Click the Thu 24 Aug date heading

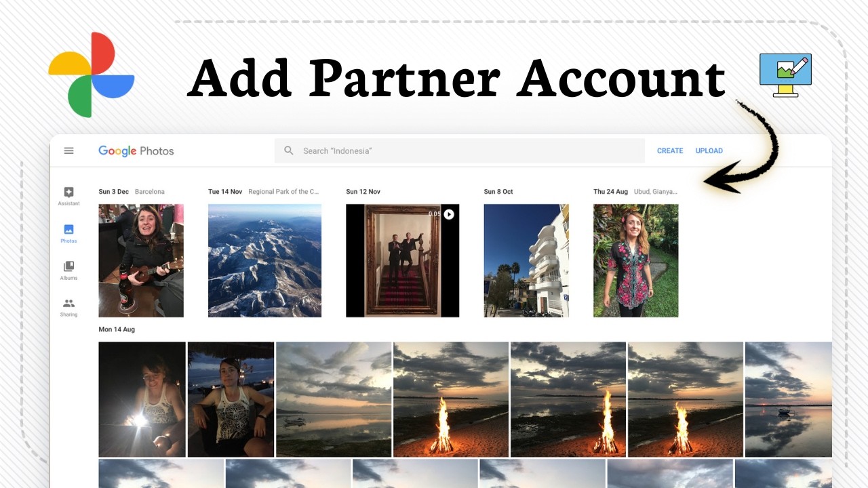610,192
